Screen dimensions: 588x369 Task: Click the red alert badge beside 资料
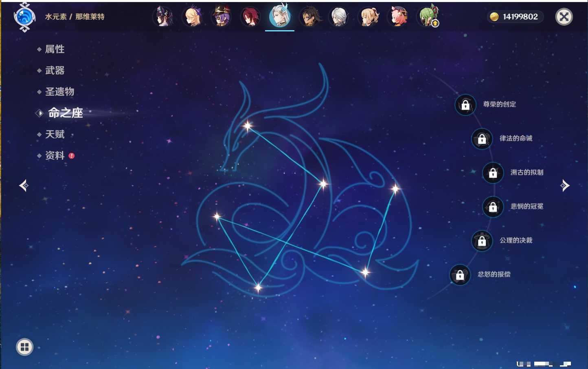point(72,156)
